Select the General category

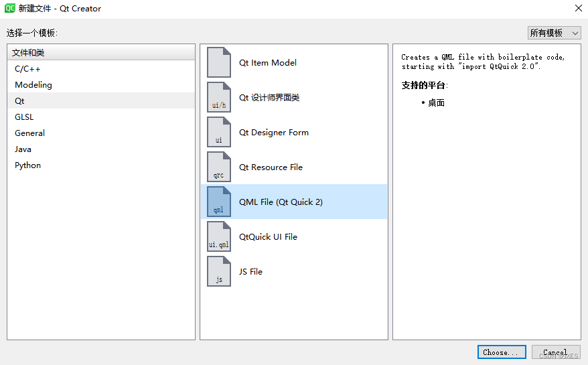coord(101,133)
